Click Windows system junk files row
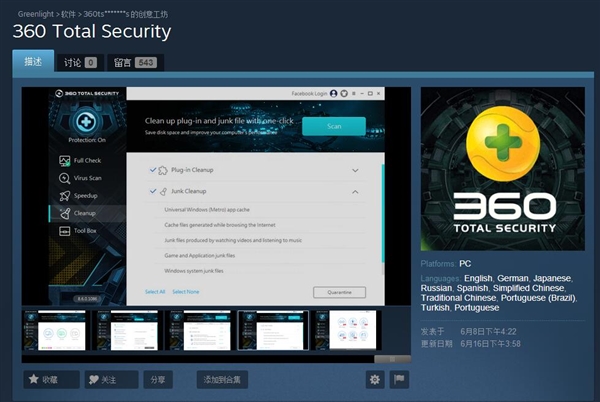The image size is (600, 402). pos(260,271)
